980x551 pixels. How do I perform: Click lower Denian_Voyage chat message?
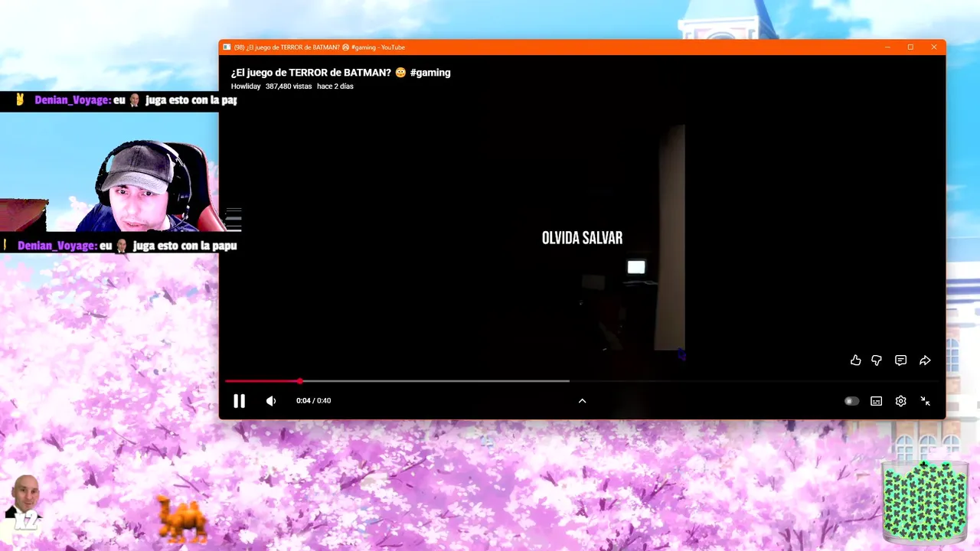119,246
